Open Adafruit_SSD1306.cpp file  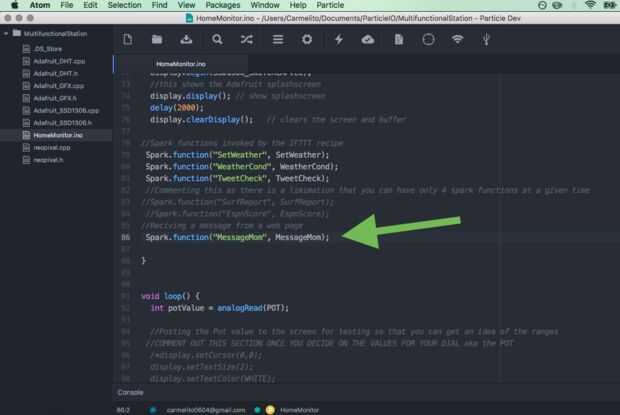[x=66, y=110]
